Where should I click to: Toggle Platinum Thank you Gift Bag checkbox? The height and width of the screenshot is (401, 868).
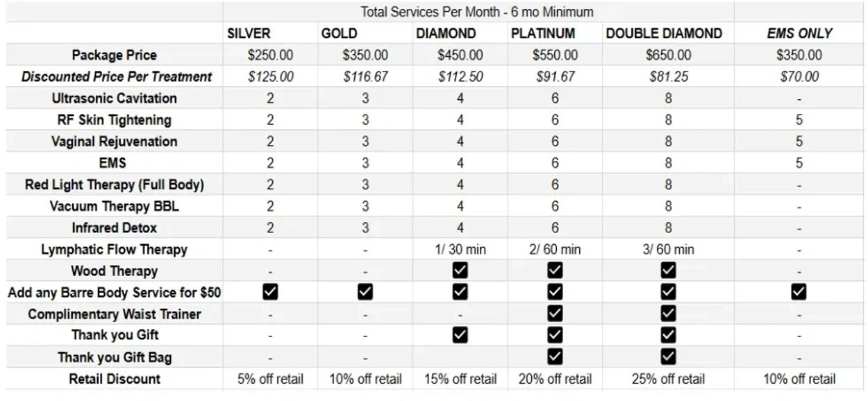pos(555,357)
